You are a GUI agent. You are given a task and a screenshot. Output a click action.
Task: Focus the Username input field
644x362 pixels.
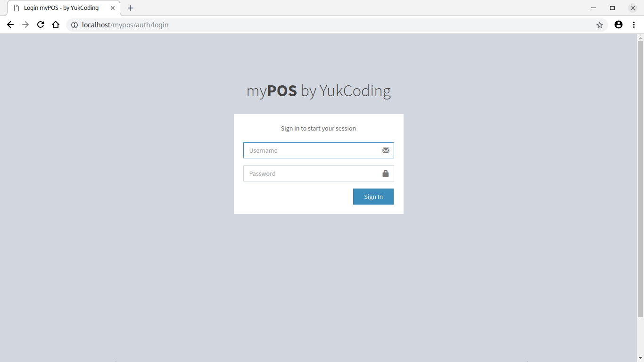[x=319, y=150]
